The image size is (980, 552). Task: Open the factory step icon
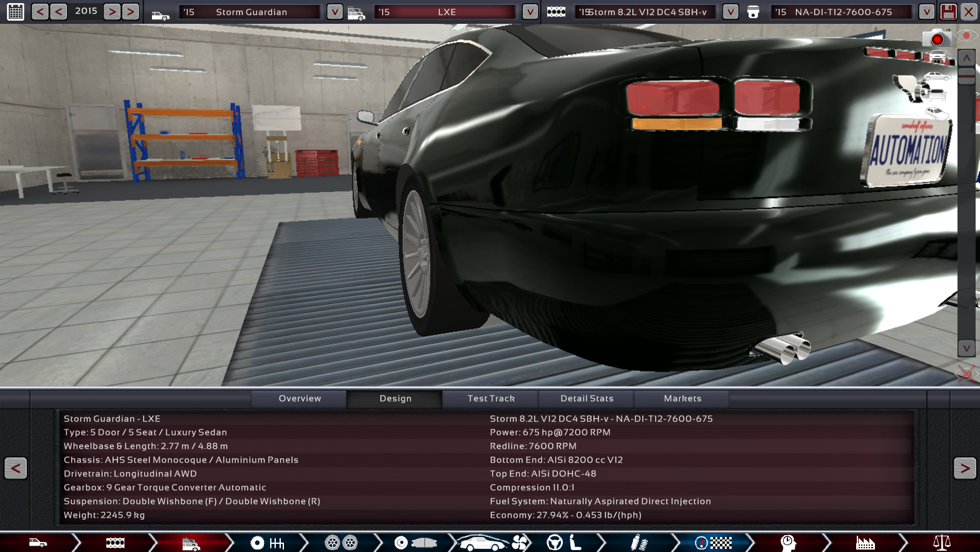(x=865, y=543)
